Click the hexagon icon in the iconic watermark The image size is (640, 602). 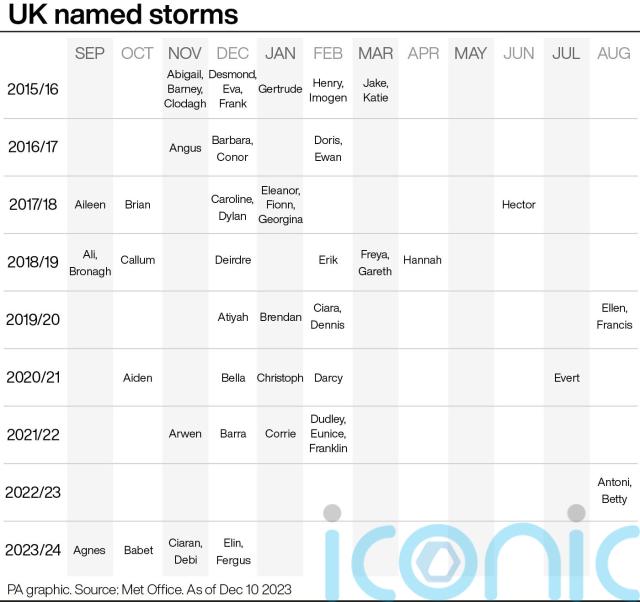click(x=438, y=562)
